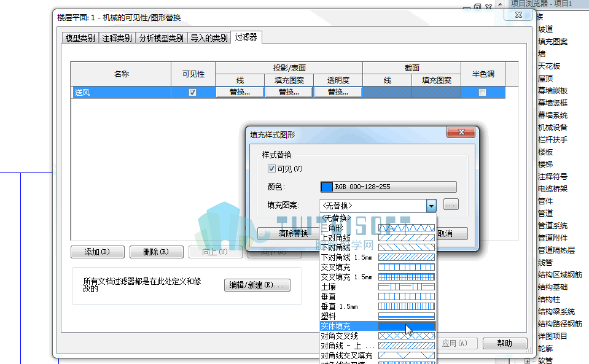Select 结构区域钢筋 in project browser

560,275
